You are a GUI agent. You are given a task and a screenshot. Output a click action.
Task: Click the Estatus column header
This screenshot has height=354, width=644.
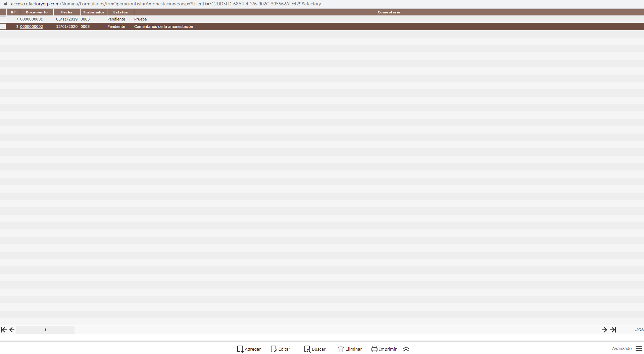(120, 12)
